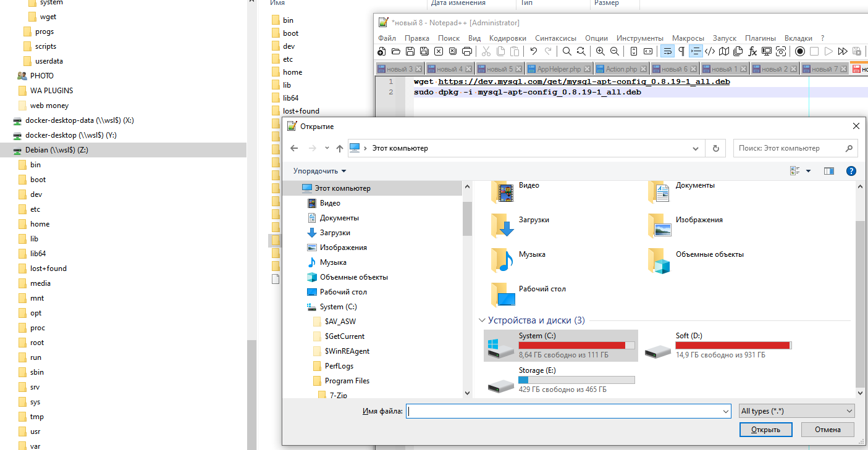
Task: Open the user-defined language icon (</>)
Action: point(710,51)
